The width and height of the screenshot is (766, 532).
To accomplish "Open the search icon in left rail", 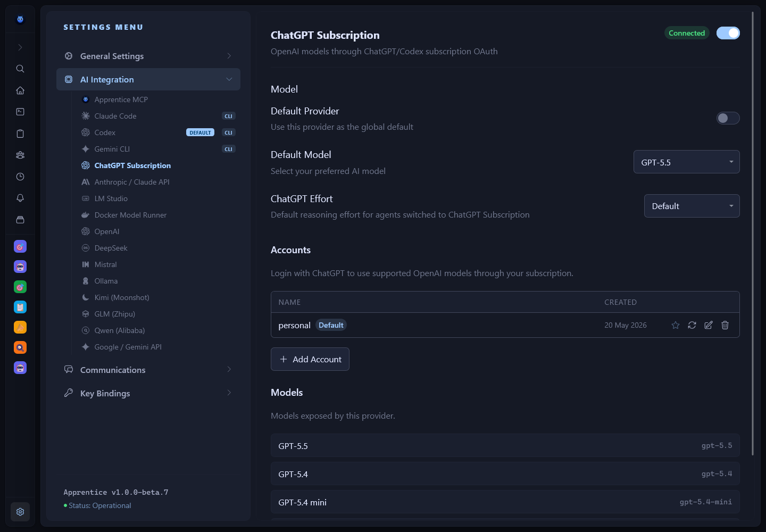I will 20,69.
